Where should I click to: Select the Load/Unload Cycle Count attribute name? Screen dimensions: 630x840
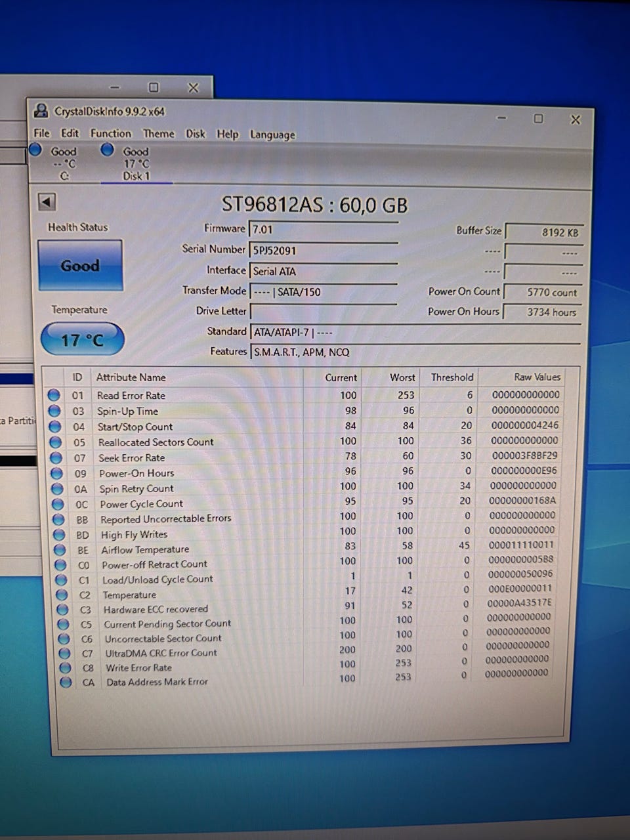tap(157, 579)
